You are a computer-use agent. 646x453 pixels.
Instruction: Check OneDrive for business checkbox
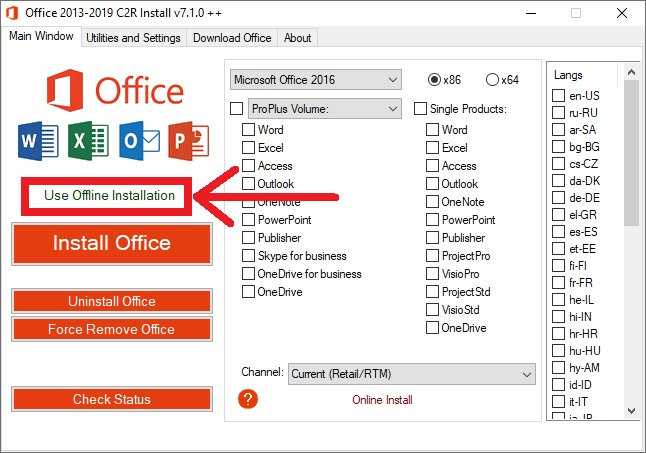[x=248, y=273]
